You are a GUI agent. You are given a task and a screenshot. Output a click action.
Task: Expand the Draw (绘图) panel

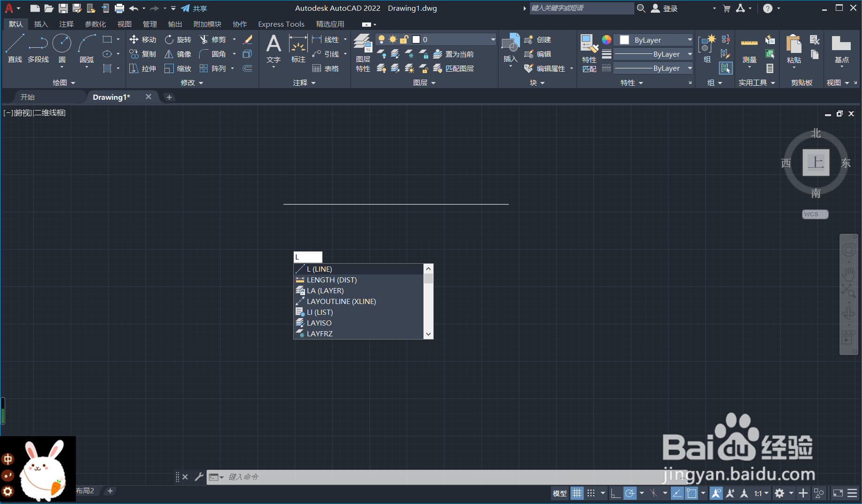(x=64, y=82)
